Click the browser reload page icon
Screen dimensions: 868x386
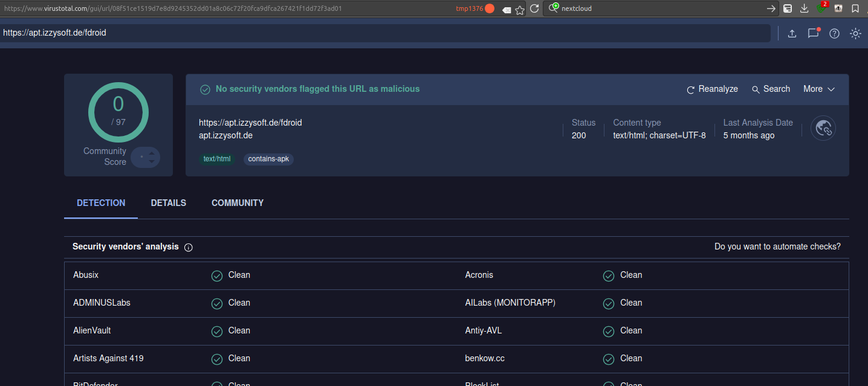(x=534, y=8)
